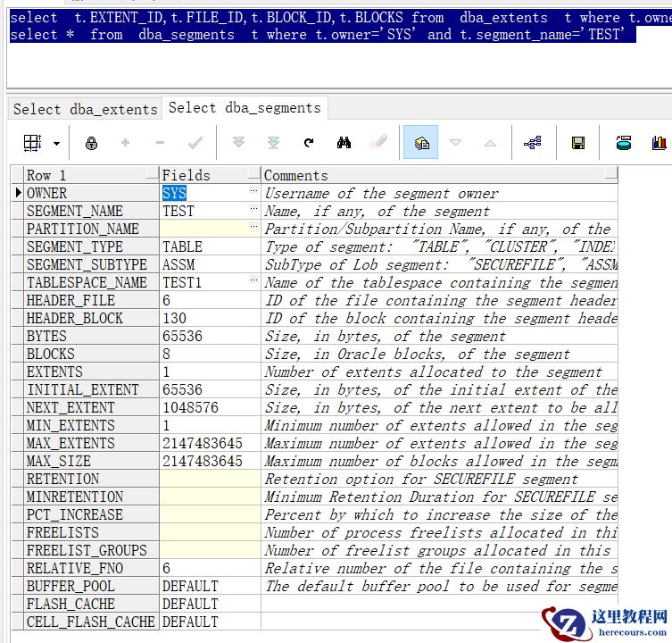The width and height of the screenshot is (672, 643).
Task: Click the Comments column header
Action: tap(440, 175)
